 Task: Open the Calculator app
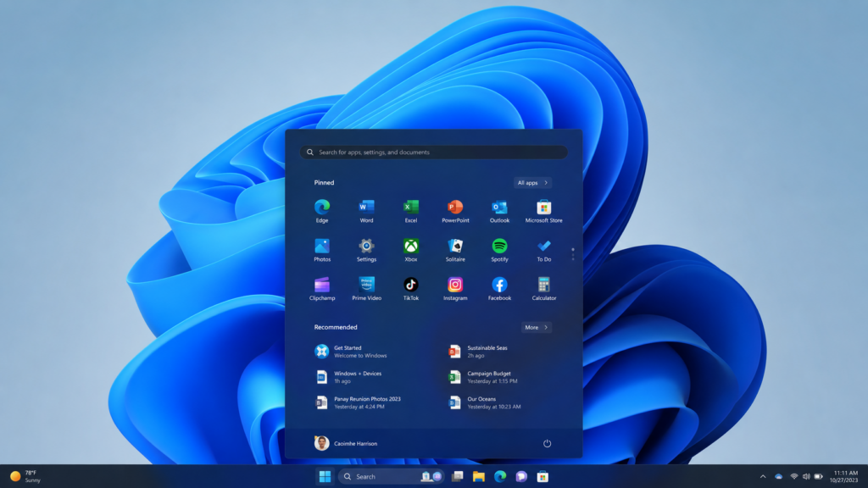tap(543, 288)
